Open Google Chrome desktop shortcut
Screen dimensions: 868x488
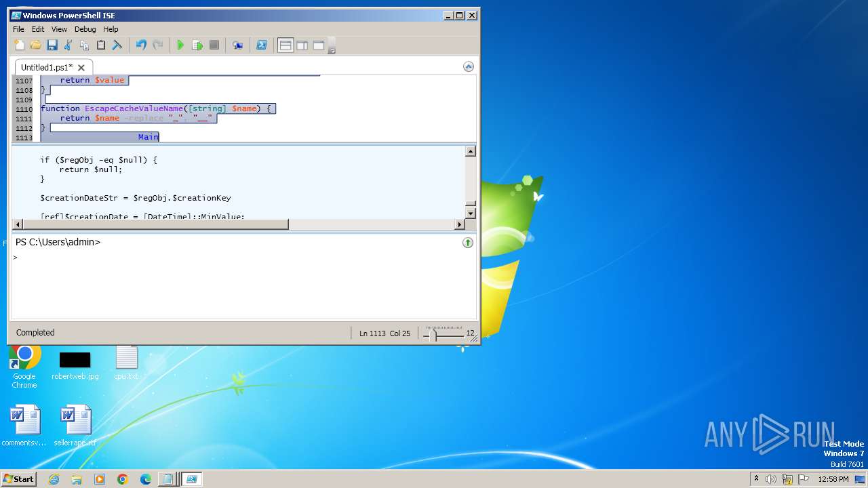[24, 366]
